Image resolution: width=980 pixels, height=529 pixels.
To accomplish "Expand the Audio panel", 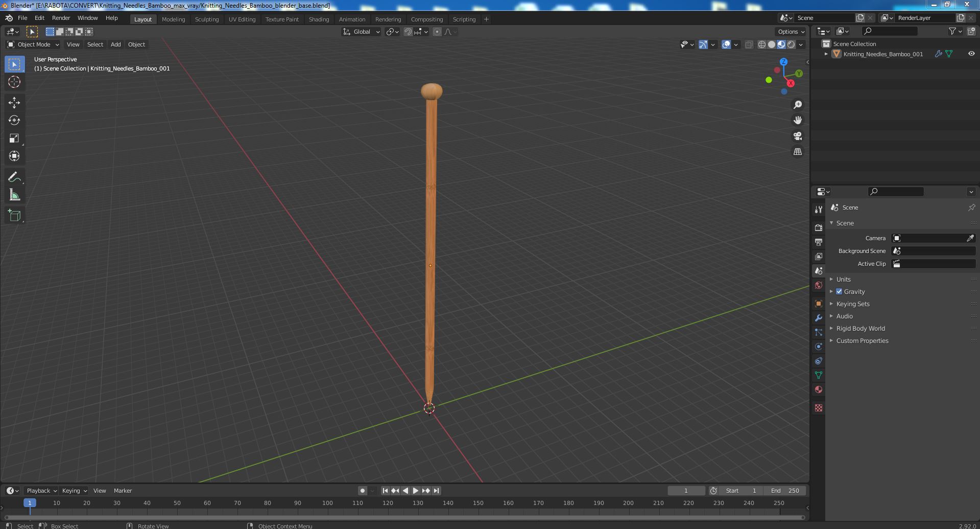I will pyautogui.click(x=844, y=316).
